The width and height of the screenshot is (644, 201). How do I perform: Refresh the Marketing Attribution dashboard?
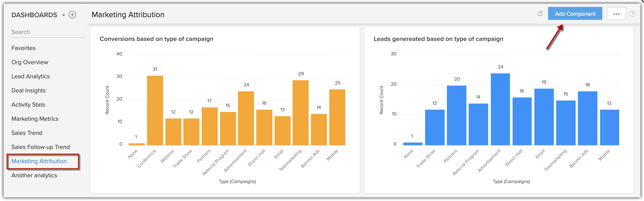(540, 14)
